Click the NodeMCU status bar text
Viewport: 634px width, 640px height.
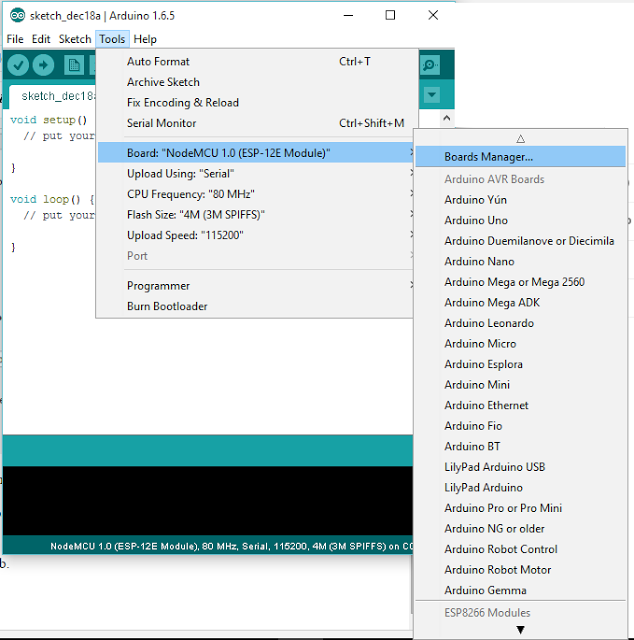coord(231,547)
